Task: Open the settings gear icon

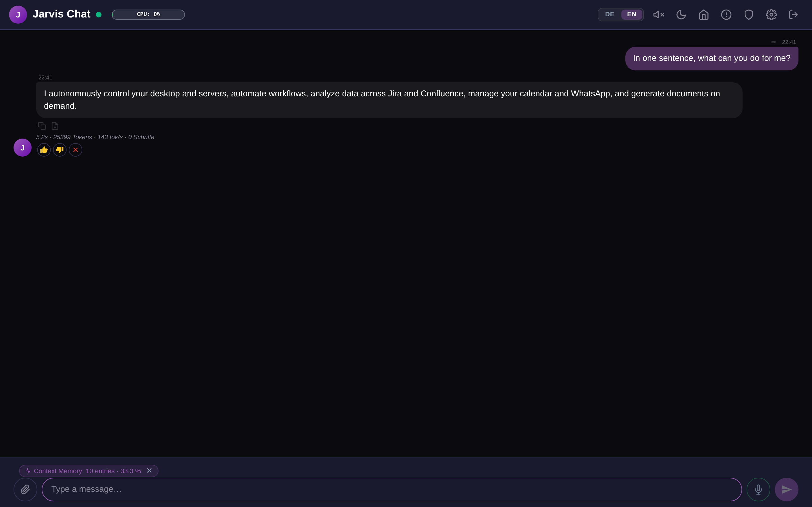Action: [771, 15]
